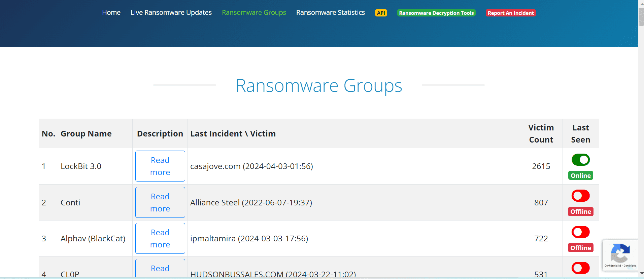The image size is (644, 279).
Task: Click the scrollbar down arrow
Action: pyautogui.click(x=641, y=274)
